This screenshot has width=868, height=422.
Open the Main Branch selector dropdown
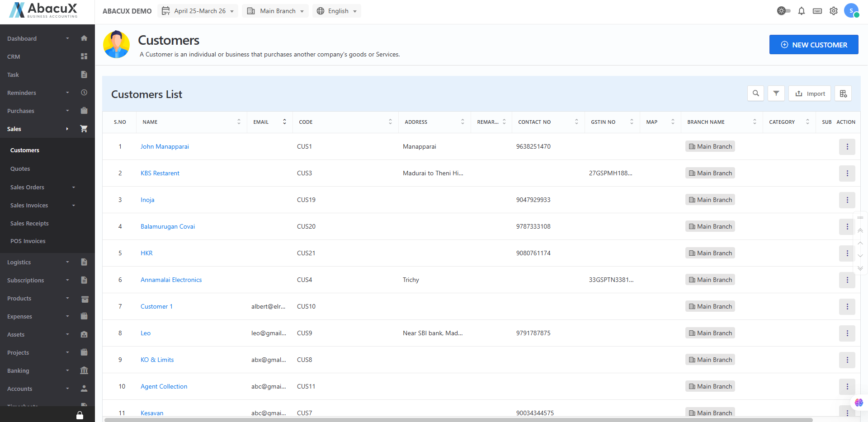275,11
